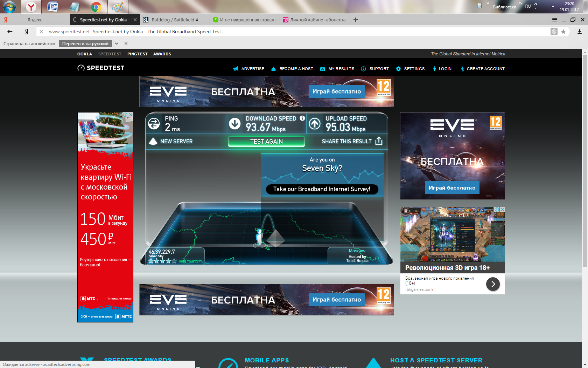
Task: Close the game ad via its X
Action: tap(502, 209)
